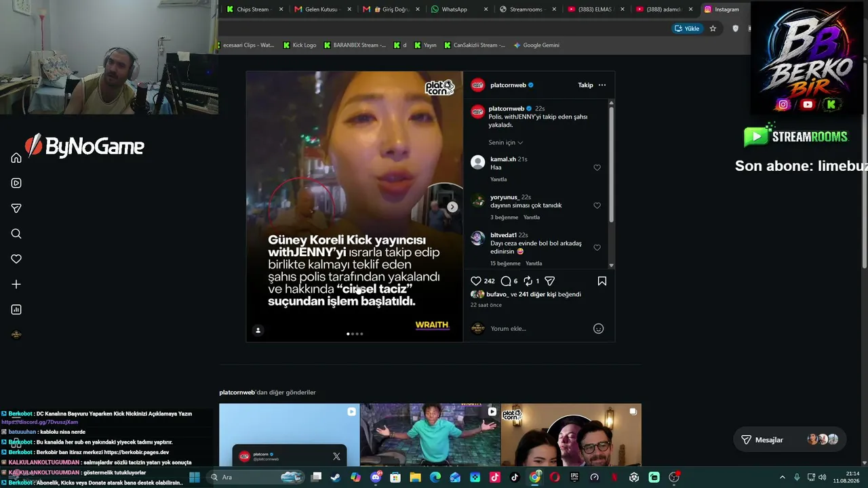Image resolution: width=868 pixels, height=488 pixels.
Task: Like kamal.xh's comment
Action: point(597,167)
